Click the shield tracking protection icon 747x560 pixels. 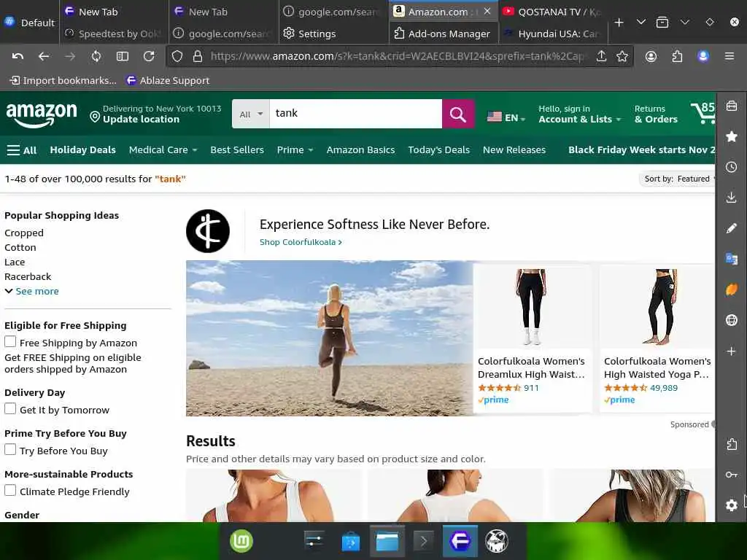(177, 56)
